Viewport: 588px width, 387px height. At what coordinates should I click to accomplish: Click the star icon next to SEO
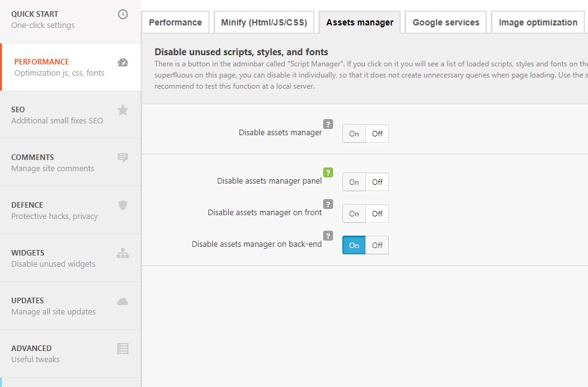(123, 110)
